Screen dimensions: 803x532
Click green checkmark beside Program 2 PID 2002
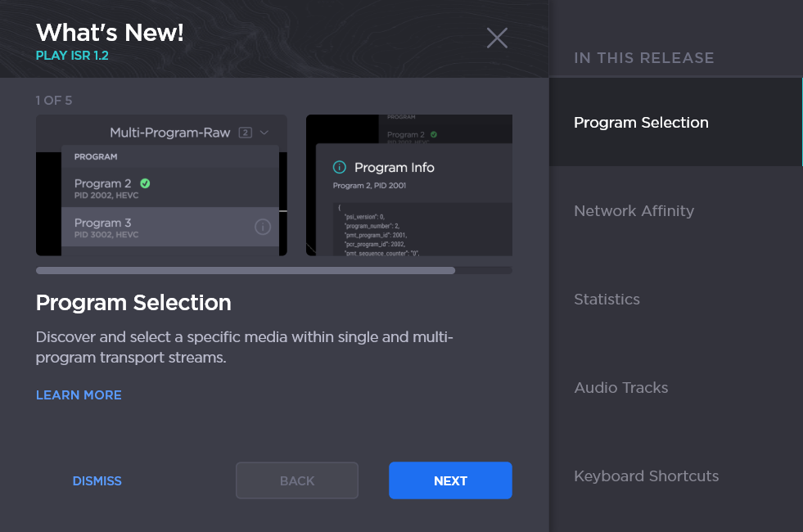pos(145,183)
